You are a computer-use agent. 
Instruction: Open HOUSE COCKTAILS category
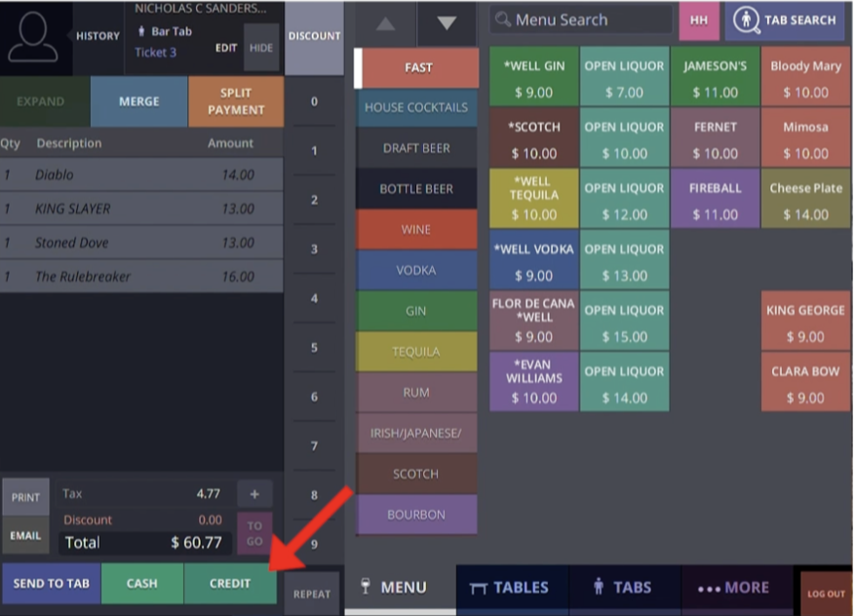click(x=416, y=107)
